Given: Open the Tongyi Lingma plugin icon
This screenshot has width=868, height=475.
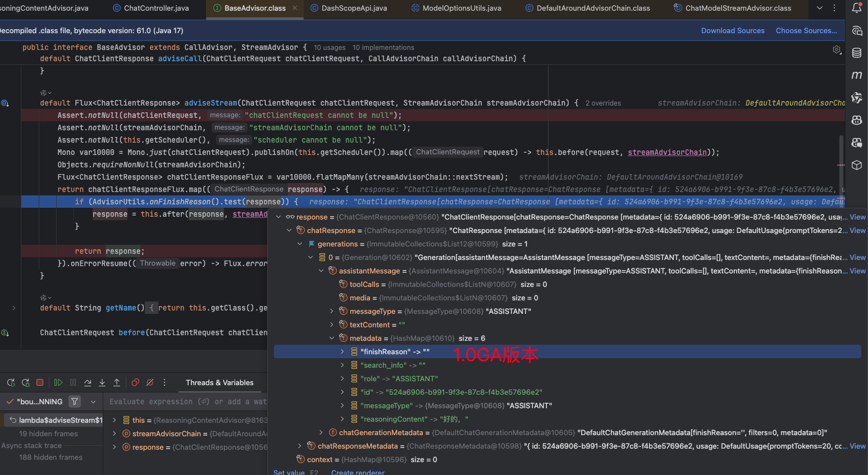Looking at the screenshot, I should pyautogui.click(x=857, y=98).
